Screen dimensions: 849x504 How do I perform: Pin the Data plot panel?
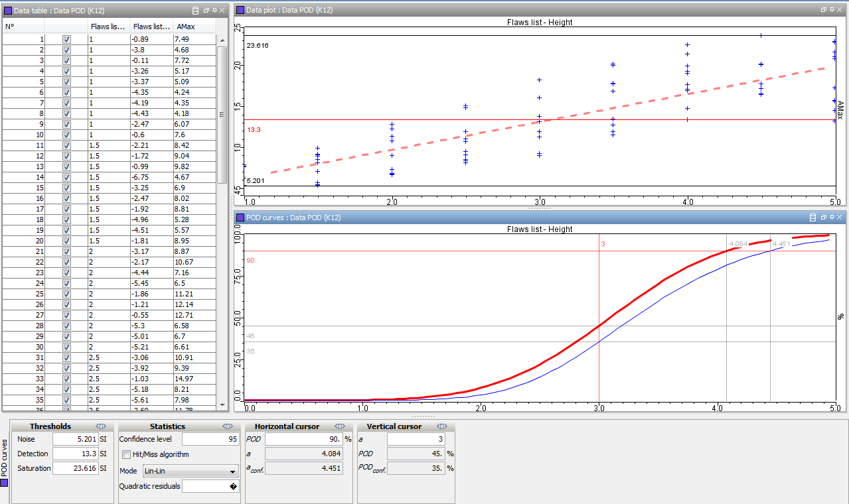(x=832, y=10)
